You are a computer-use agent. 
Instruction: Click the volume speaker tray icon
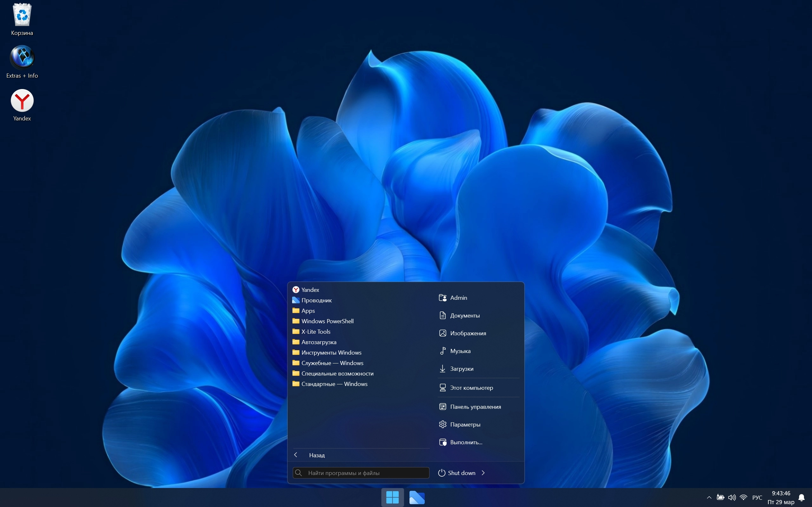[732, 497]
